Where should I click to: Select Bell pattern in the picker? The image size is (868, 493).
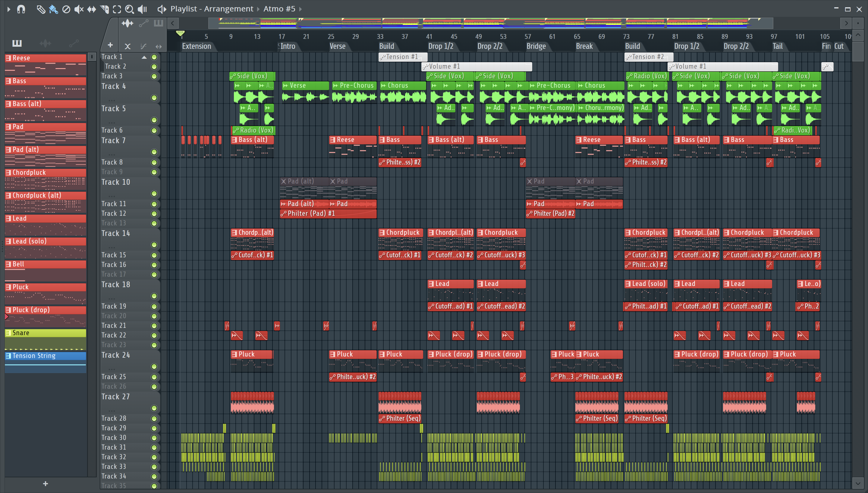46,271
